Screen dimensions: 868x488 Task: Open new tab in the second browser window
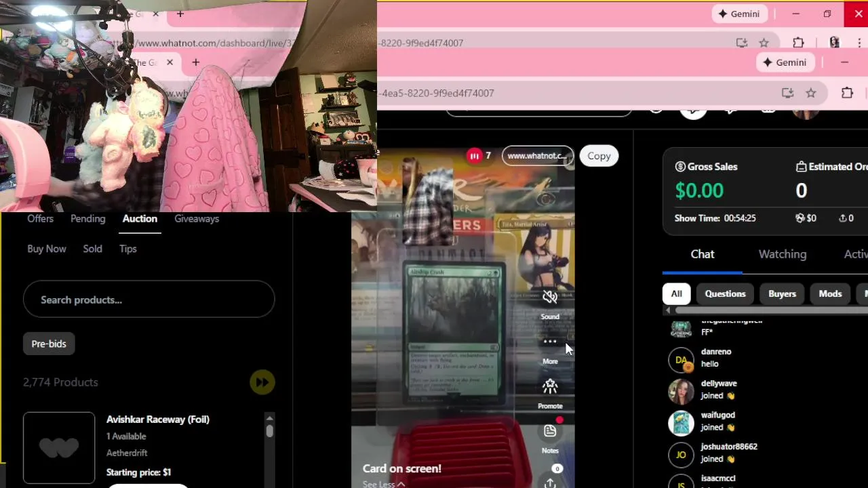195,62
